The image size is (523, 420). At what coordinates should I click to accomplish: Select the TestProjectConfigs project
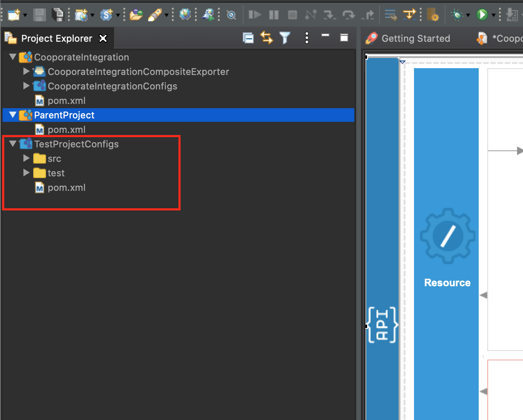77,144
